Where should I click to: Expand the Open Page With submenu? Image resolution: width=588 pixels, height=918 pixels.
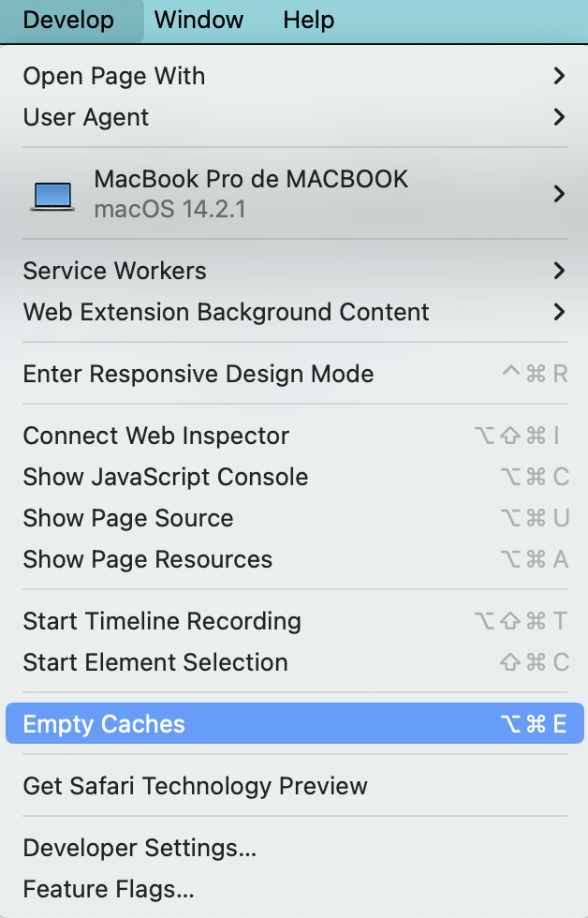113,76
